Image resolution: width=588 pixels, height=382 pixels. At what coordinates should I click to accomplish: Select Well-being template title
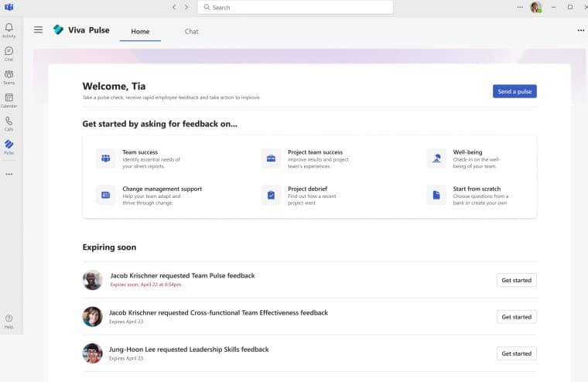click(x=467, y=152)
